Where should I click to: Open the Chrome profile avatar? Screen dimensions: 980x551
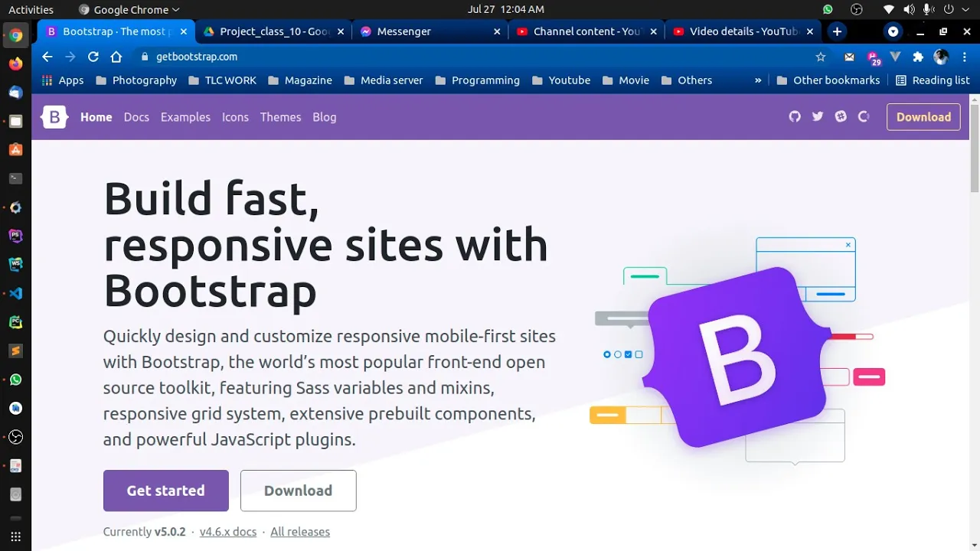941,57
